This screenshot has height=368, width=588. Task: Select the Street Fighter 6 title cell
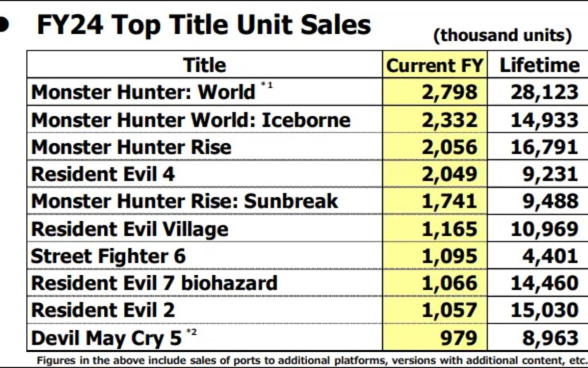[108, 256]
